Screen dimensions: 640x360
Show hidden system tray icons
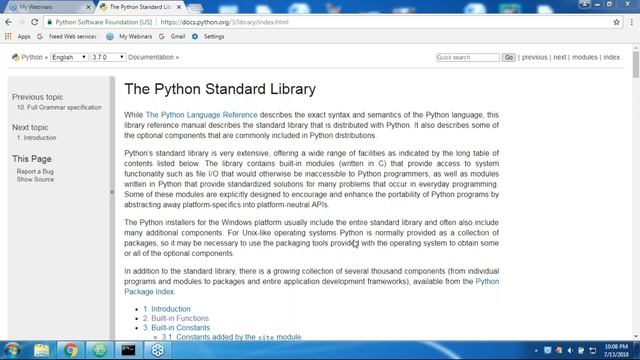point(536,351)
